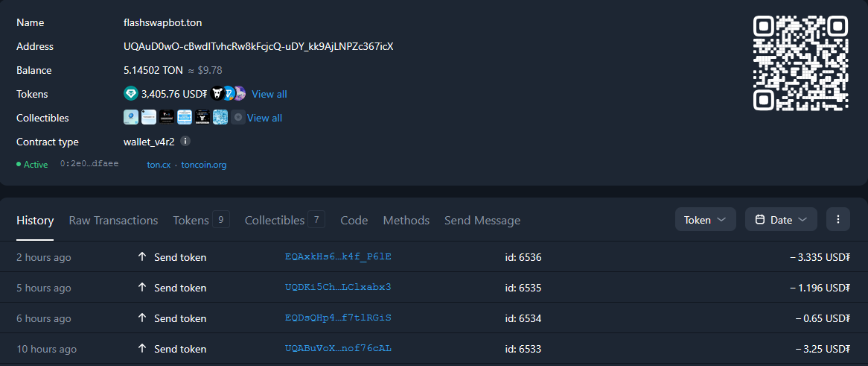Switch to the History tab
The width and height of the screenshot is (868, 366).
tap(35, 220)
